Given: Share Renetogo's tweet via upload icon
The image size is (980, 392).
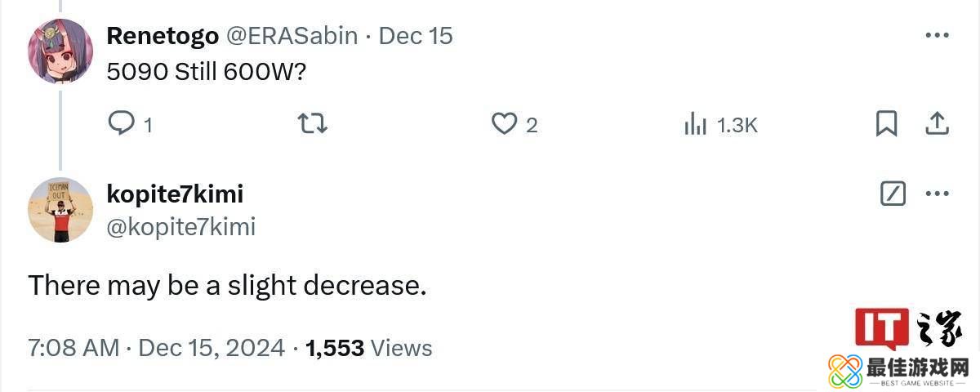Looking at the screenshot, I should [x=937, y=124].
